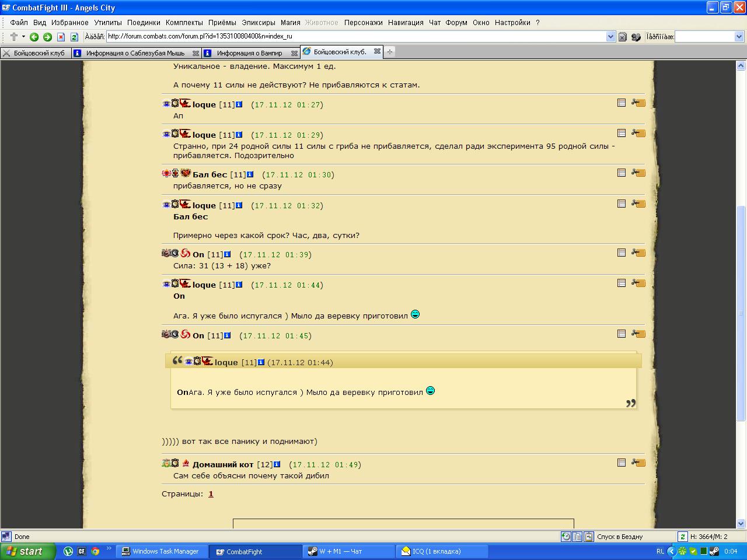This screenshot has width=747, height=560.
Task: Click username loque in the 01:29 post
Action: click(x=204, y=135)
